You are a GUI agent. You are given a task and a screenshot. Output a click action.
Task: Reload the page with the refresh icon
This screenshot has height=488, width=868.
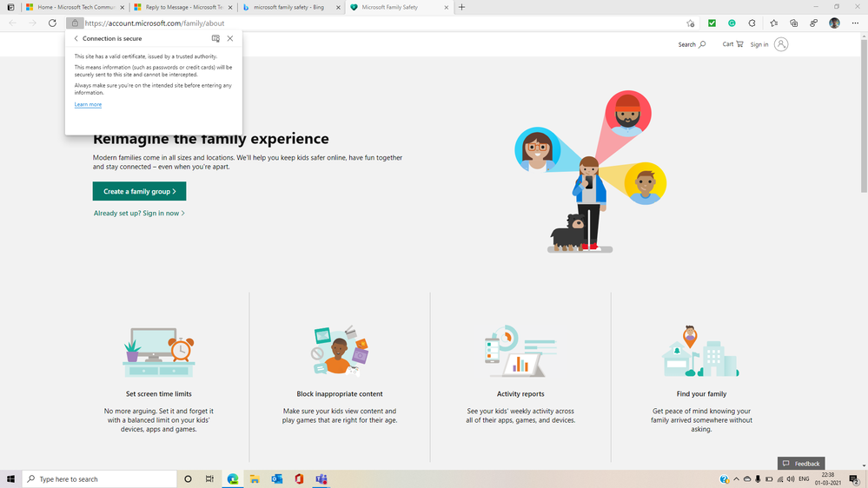pyautogui.click(x=53, y=23)
